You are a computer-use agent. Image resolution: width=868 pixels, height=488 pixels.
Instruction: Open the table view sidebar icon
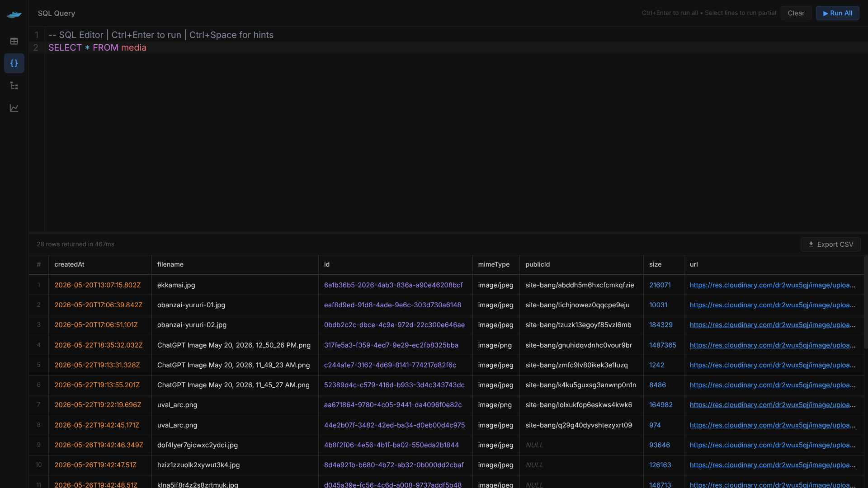[14, 41]
